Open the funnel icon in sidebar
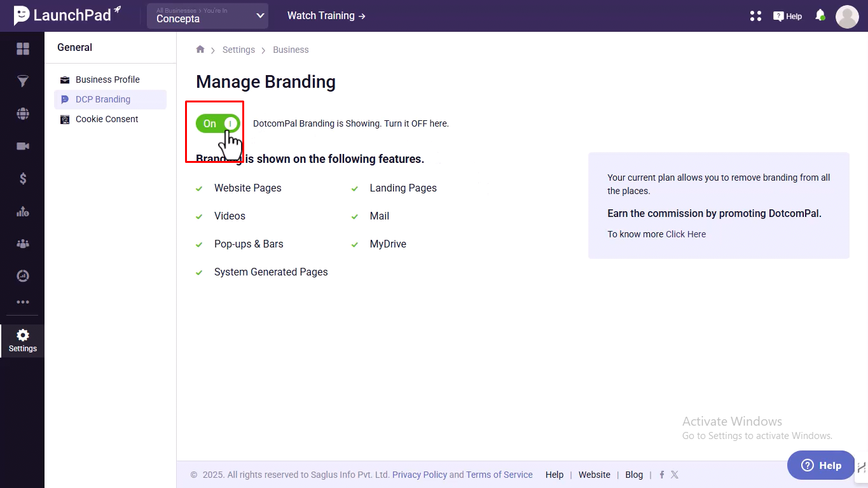This screenshot has height=488, width=868. 23,81
